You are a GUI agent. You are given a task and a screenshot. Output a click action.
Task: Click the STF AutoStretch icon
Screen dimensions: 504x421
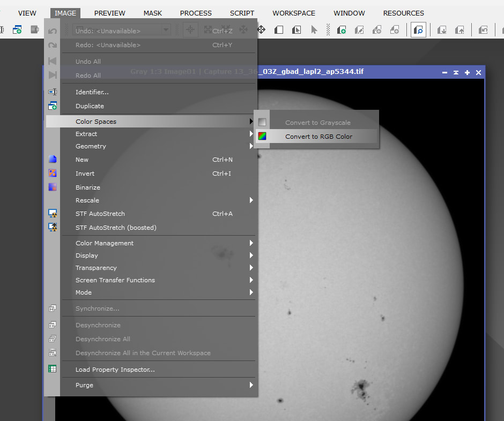click(53, 213)
